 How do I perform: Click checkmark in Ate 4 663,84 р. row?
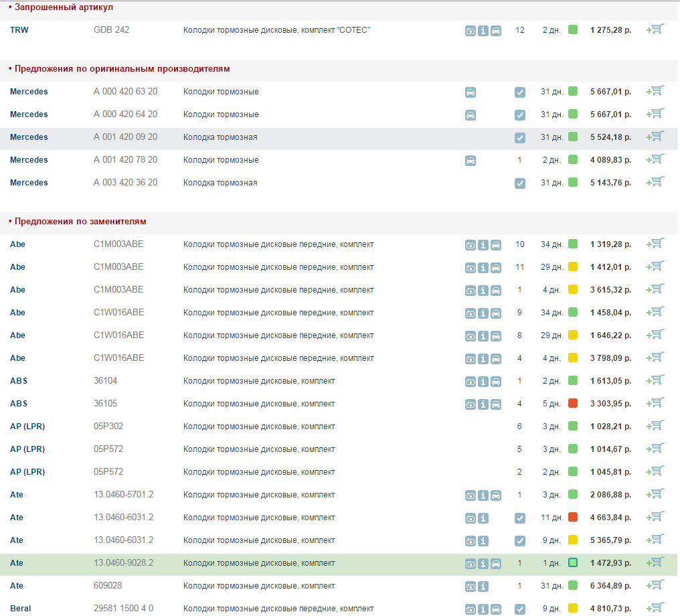[x=520, y=518]
